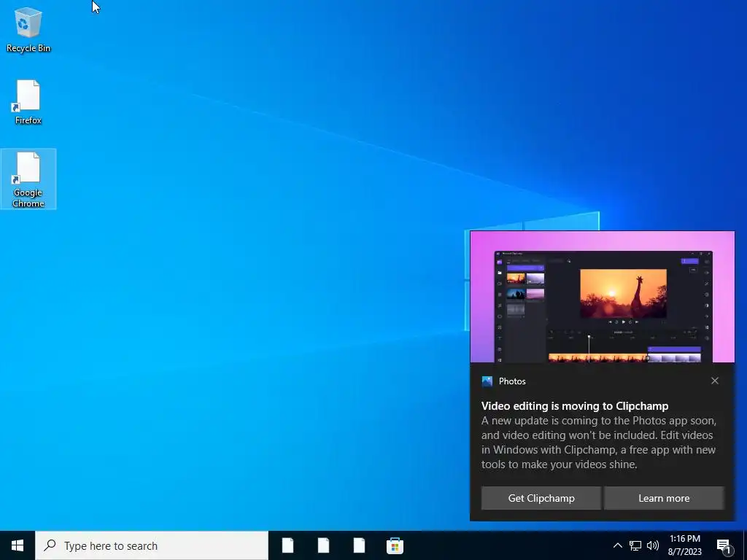Open the Action Center notifications icon
This screenshot has width=747, height=560.
pos(724,546)
